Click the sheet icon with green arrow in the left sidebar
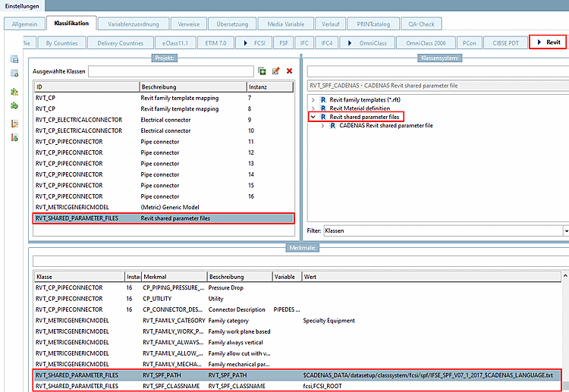Image resolution: width=569 pixels, height=392 pixels. [x=14, y=137]
